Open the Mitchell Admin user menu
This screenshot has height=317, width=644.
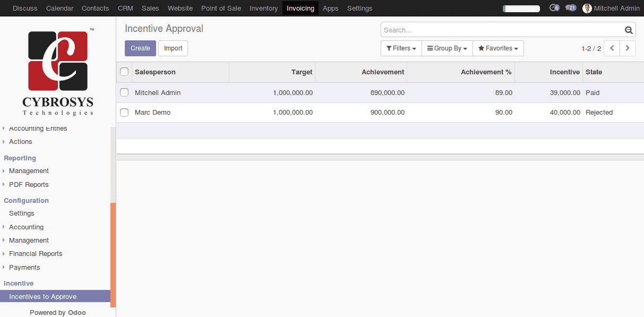[x=611, y=8]
